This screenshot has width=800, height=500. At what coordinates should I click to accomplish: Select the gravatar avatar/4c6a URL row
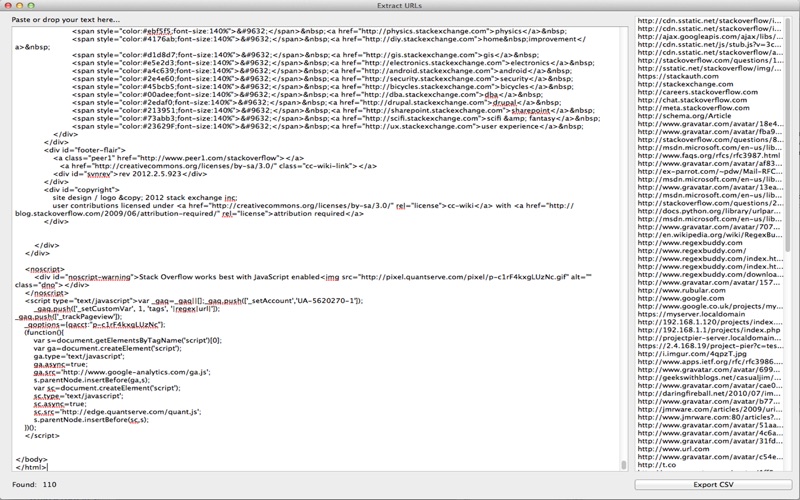coord(709,433)
